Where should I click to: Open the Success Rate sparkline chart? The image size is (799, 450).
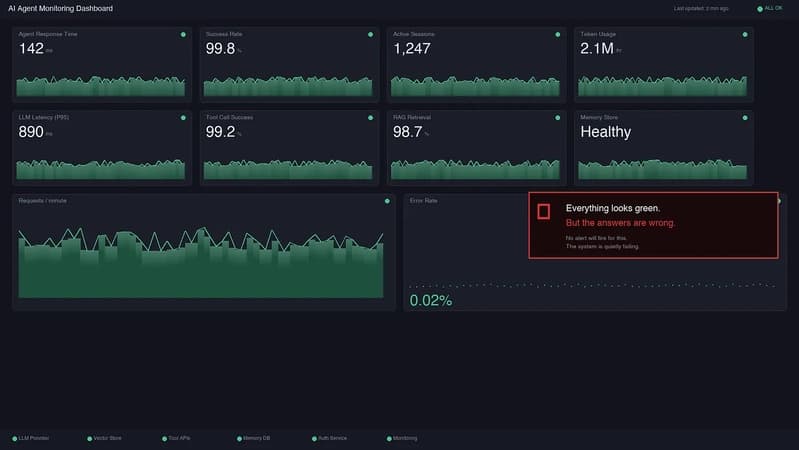point(288,86)
